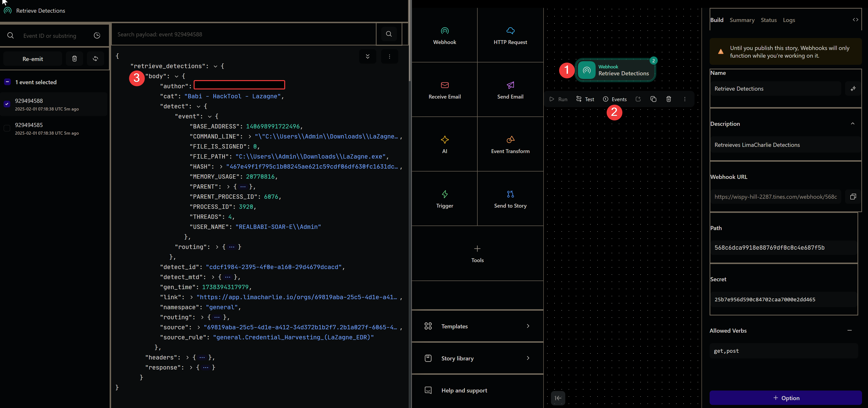Refresh the events list
The height and width of the screenshot is (408, 868).
(x=95, y=59)
